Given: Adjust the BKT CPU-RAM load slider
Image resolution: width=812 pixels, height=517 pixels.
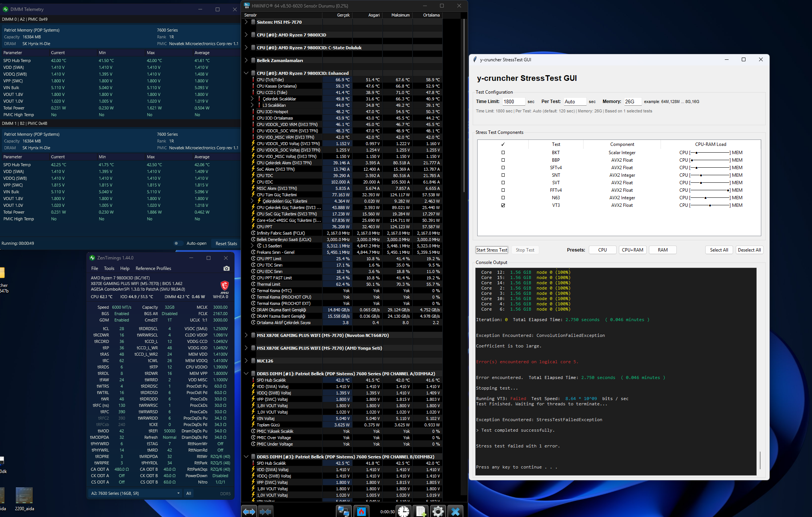Looking at the screenshot, I should 710,153.
